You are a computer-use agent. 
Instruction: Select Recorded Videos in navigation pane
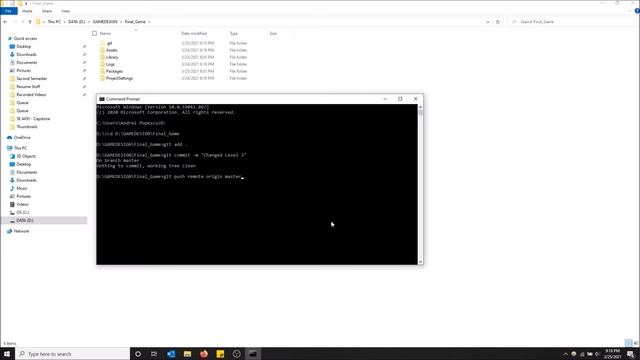[x=31, y=95]
